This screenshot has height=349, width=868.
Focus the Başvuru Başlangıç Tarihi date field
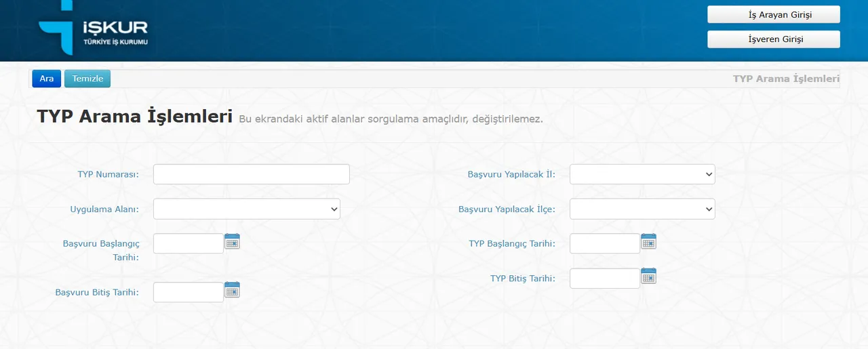click(x=189, y=243)
